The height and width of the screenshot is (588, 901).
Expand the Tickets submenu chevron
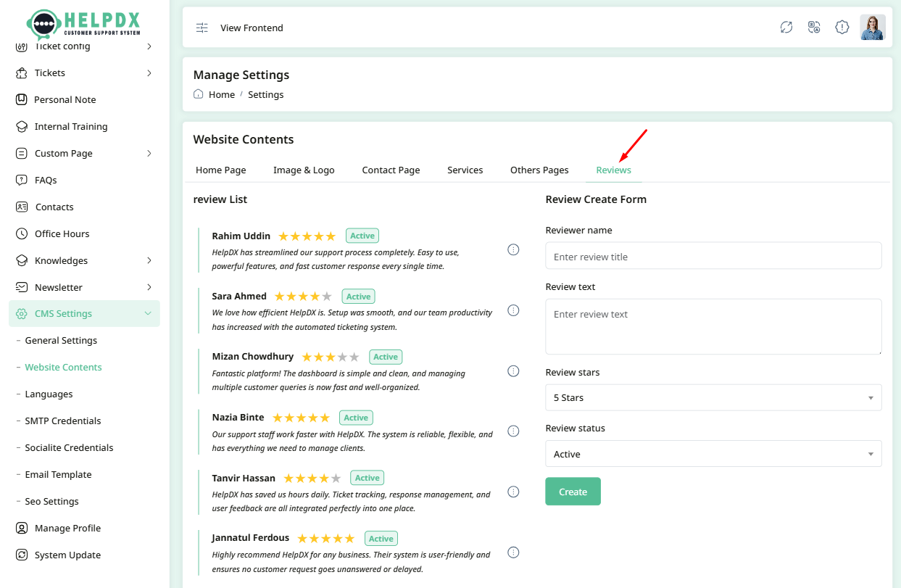(149, 73)
